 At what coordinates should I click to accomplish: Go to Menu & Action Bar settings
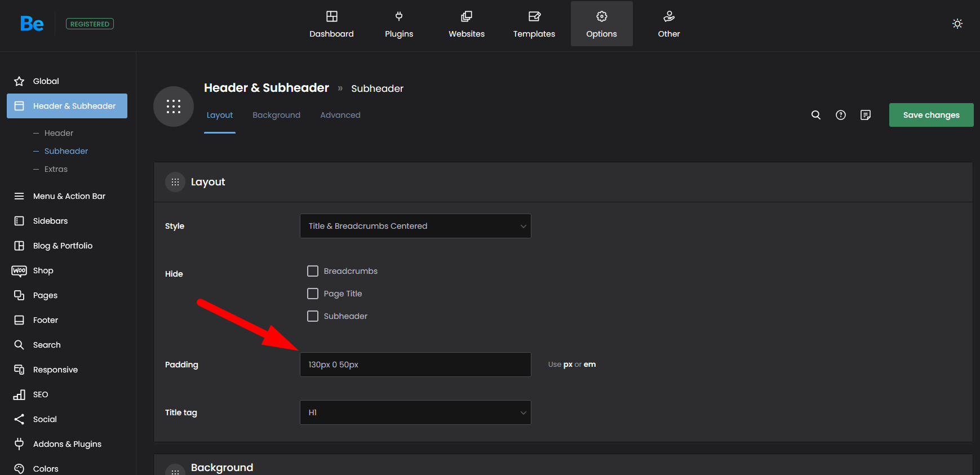[69, 196]
